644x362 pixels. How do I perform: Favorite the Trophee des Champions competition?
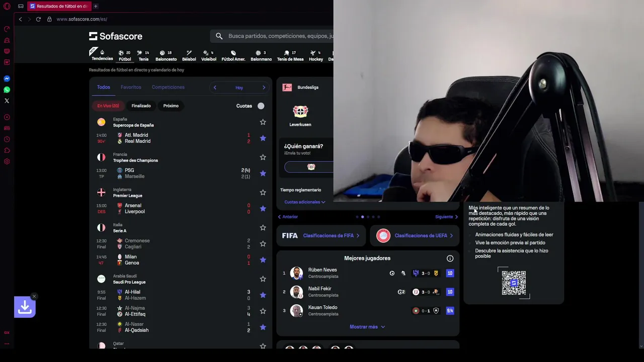point(263,157)
